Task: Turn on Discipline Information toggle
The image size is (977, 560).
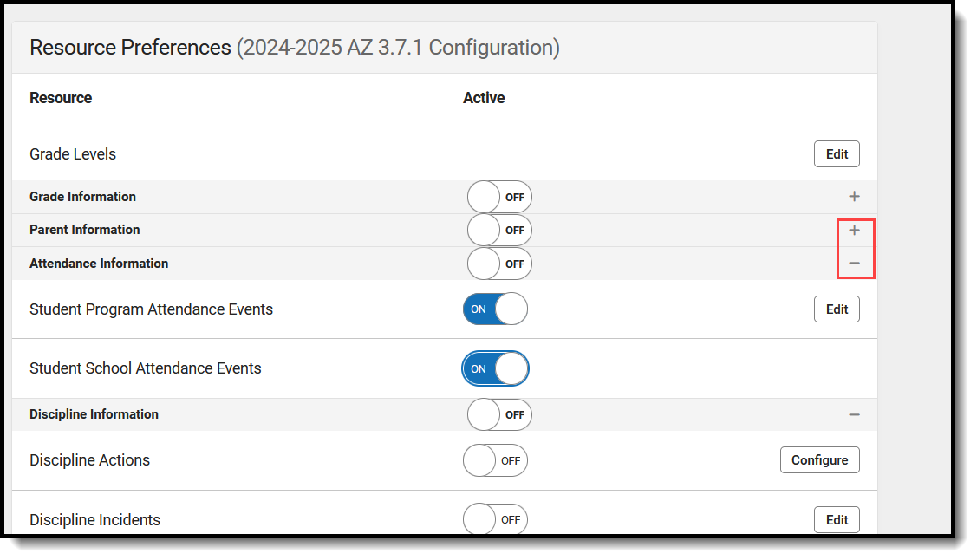Action: [498, 415]
